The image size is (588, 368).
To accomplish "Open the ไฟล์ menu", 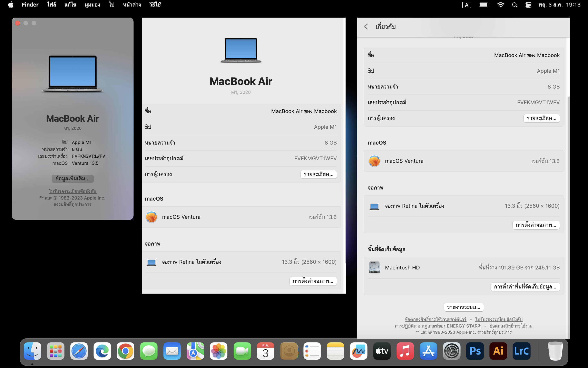I will point(51,5).
